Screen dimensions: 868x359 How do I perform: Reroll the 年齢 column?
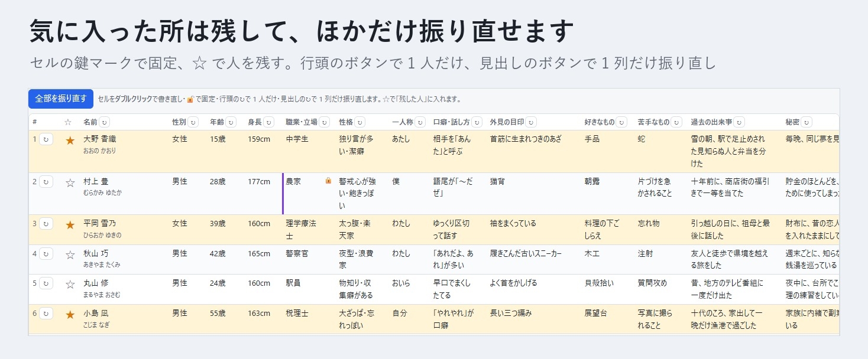(x=231, y=122)
